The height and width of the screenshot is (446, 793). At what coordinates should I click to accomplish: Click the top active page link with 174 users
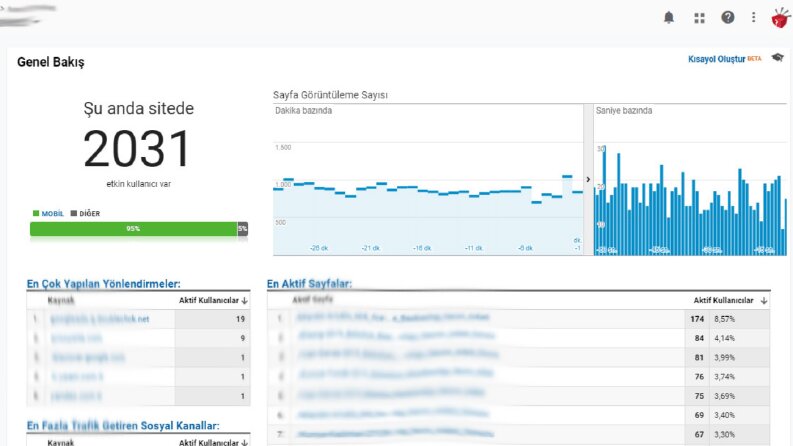(x=393, y=318)
